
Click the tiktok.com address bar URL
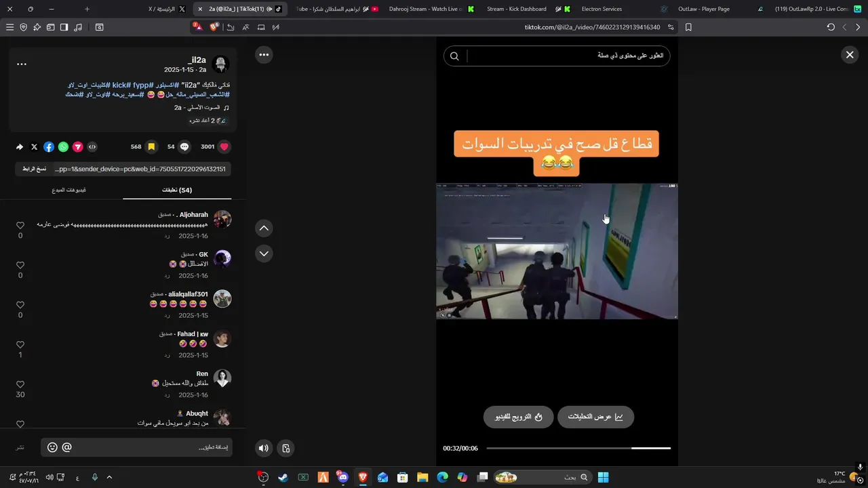pos(592,27)
